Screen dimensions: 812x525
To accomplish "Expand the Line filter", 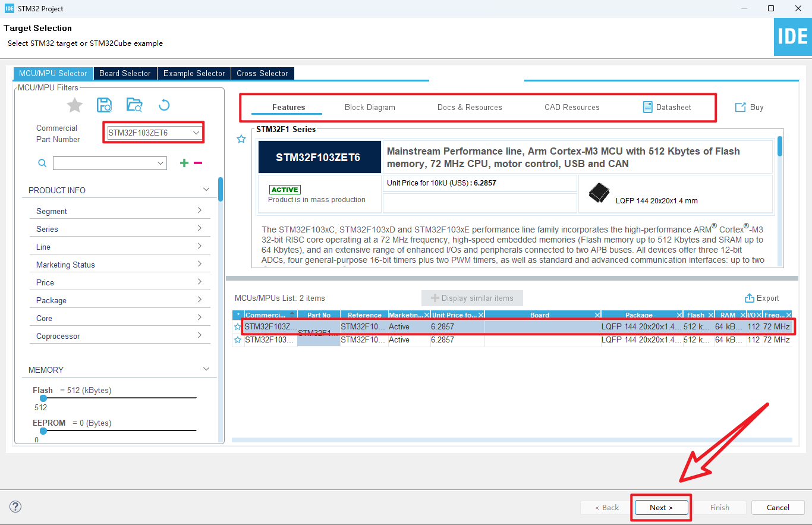I will (x=199, y=246).
